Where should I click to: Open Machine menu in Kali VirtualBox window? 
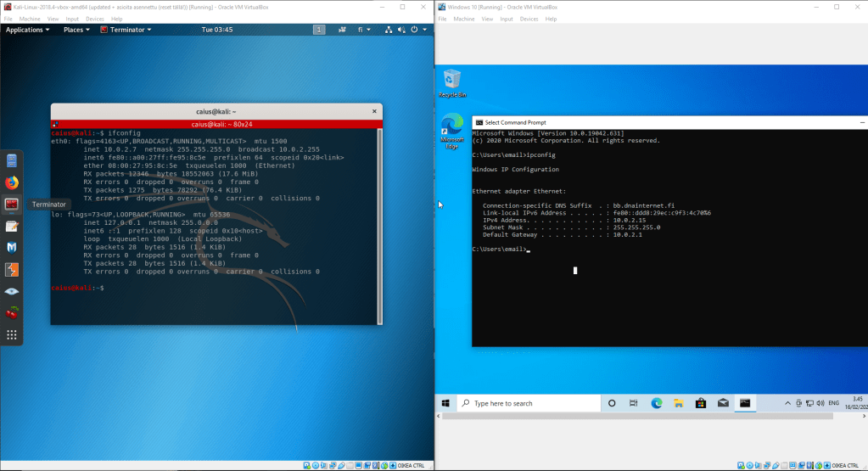pyautogui.click(x=31, y=18)
